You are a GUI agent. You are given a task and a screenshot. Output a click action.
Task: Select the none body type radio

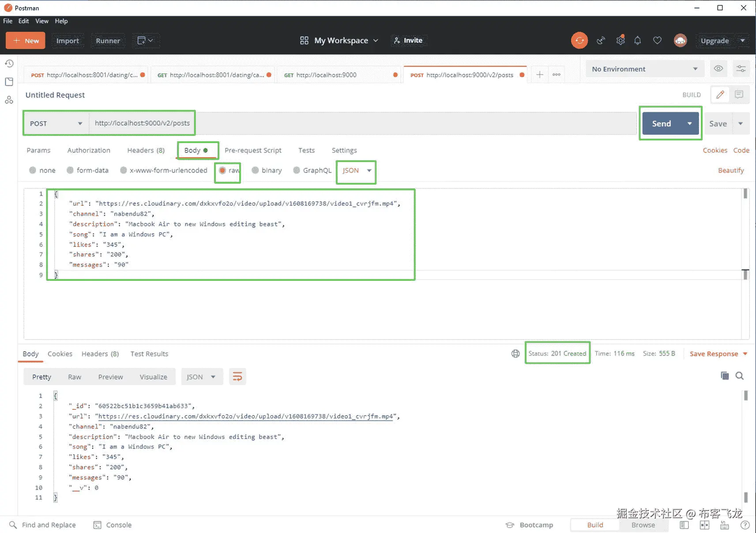click(x=33, y=170)
